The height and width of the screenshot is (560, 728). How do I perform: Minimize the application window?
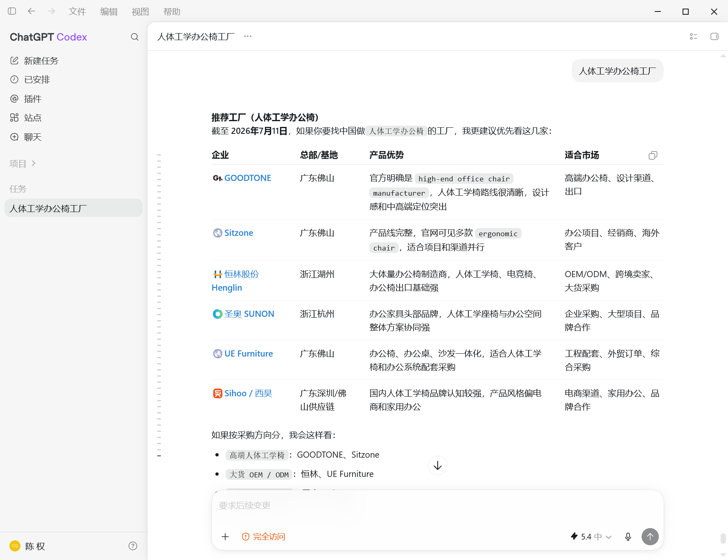pyautogui.click(x=658, y=11)
